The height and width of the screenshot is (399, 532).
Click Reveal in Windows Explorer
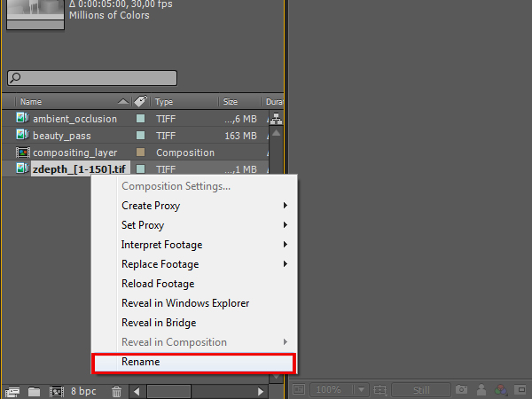point(184,303)
